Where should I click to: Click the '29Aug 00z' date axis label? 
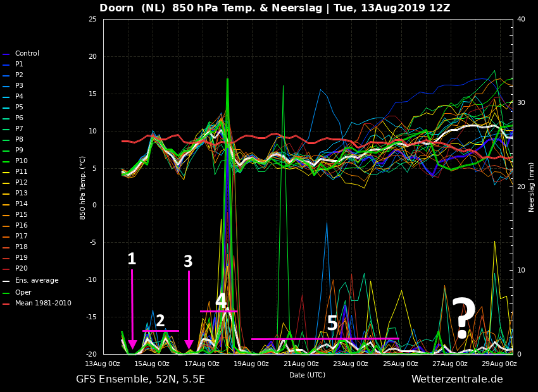499,364
